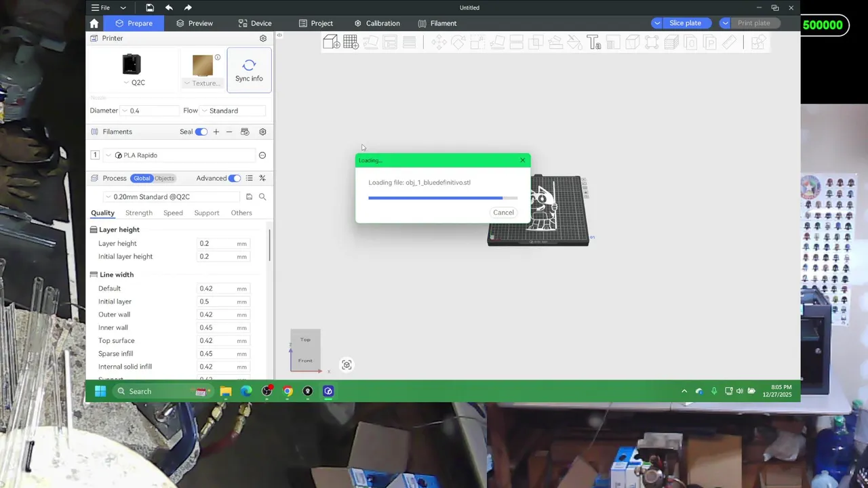Click the Layer height value field

pos(222,243)
